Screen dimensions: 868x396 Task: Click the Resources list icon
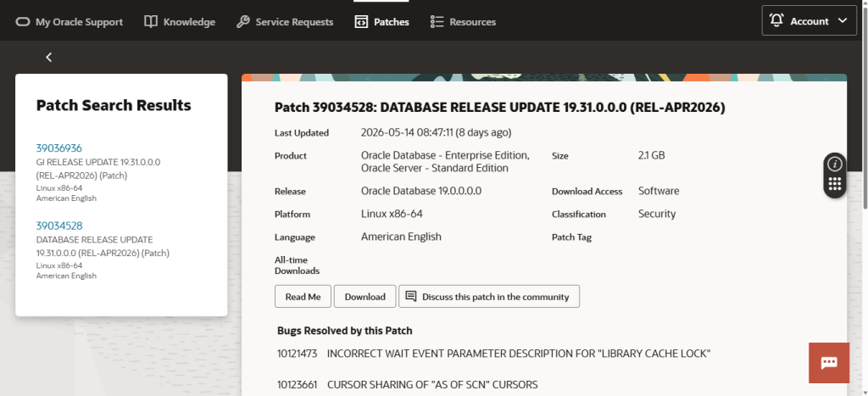pos(437,21)
